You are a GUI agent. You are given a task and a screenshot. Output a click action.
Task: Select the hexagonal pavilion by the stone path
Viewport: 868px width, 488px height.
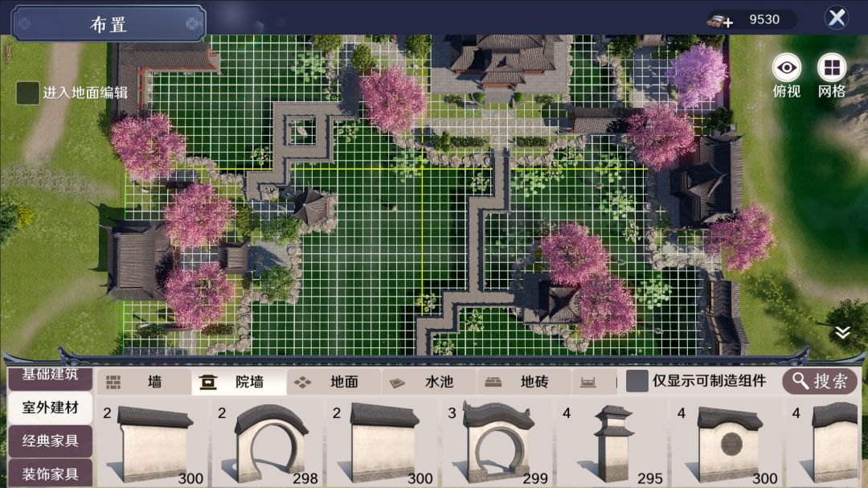click(x=314, y=207)
